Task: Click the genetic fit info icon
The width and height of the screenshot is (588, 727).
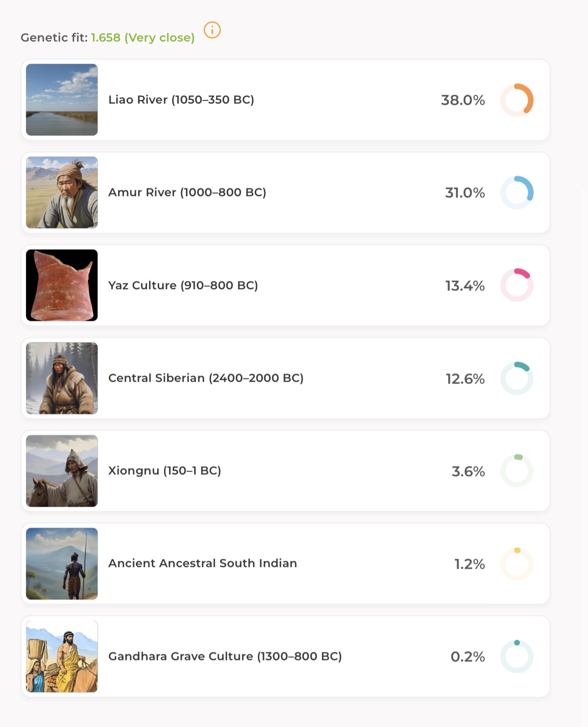Action: 212,30
